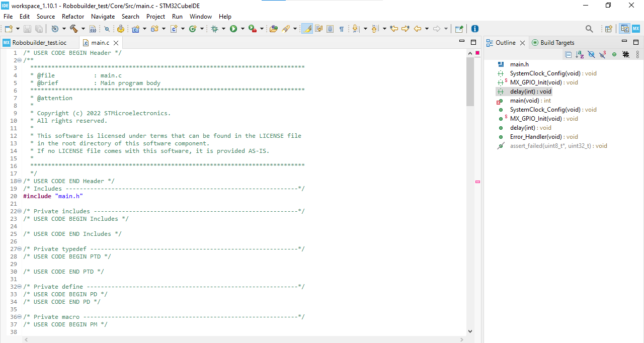Click the Run External Tools icon
Screen dimensions: 644x343
coord(252,29)
